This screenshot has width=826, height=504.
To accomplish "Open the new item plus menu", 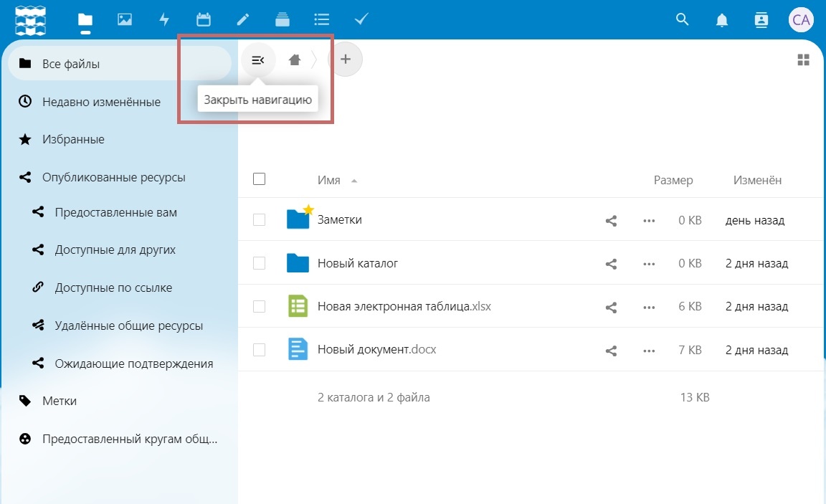I will [346, 59].
